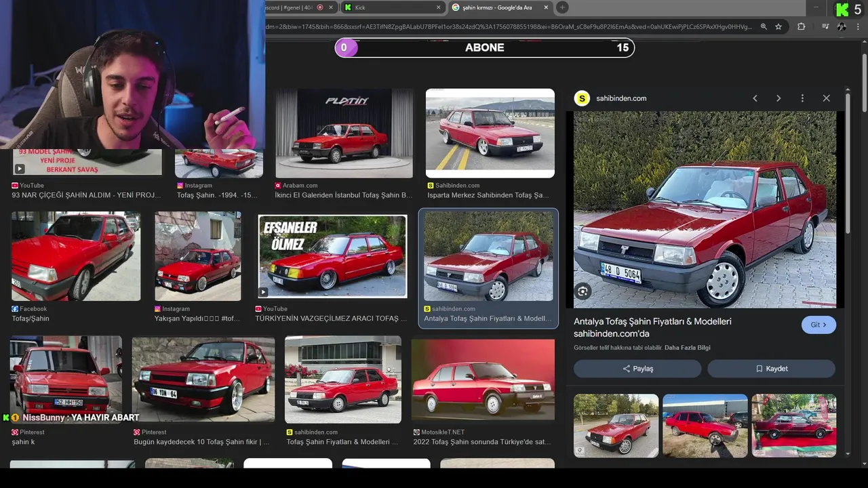
Task: Open first related image thumbnail under Paylaş
Action: point(616,426)
